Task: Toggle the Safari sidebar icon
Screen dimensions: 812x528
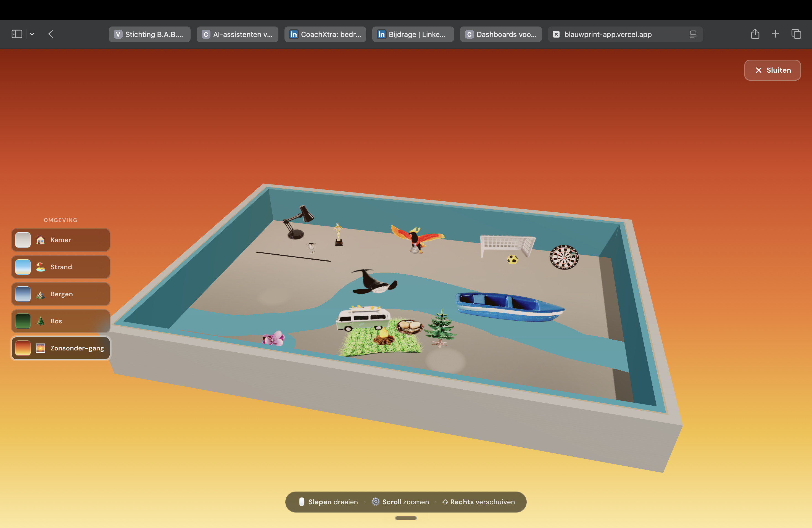Action: pos(17,34)
